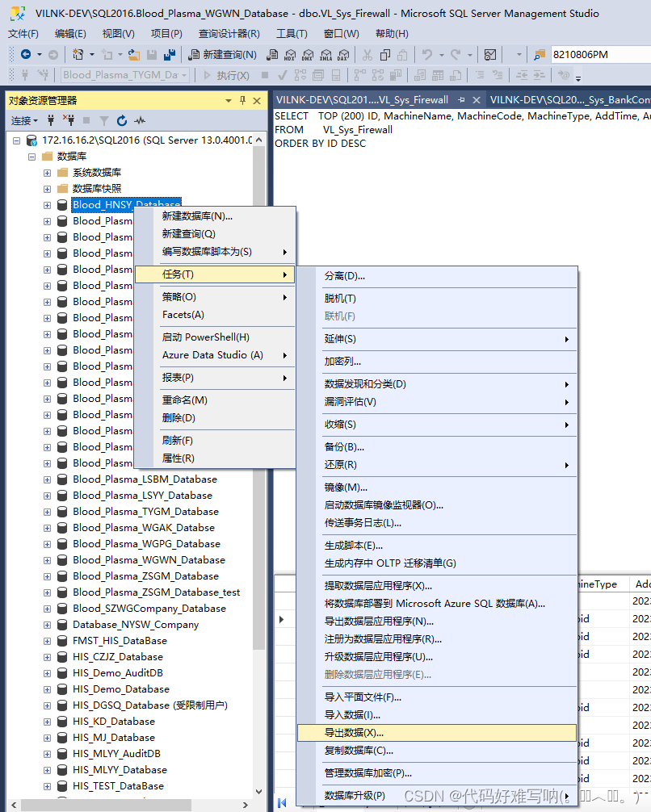
Task: Select Database_NYSW_Company tree item
Action: pos(135,625)
